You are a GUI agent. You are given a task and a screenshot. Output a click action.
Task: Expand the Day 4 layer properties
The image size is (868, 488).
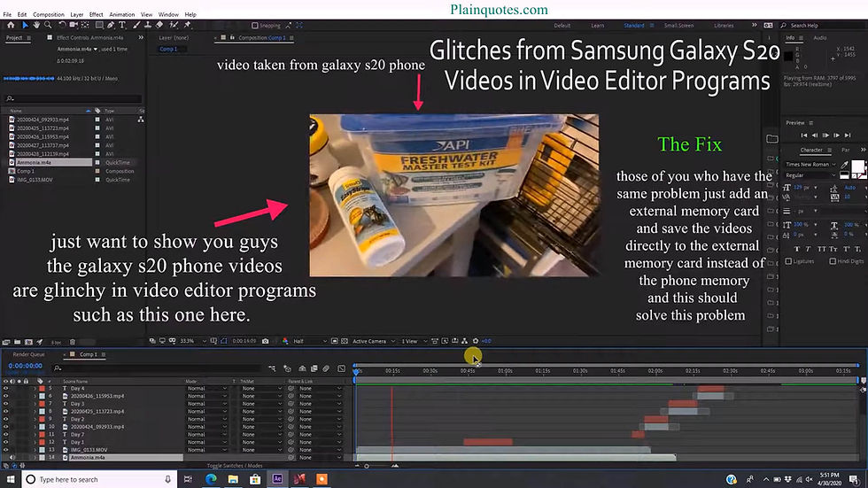pyautogui.click(x=35, y=389)
